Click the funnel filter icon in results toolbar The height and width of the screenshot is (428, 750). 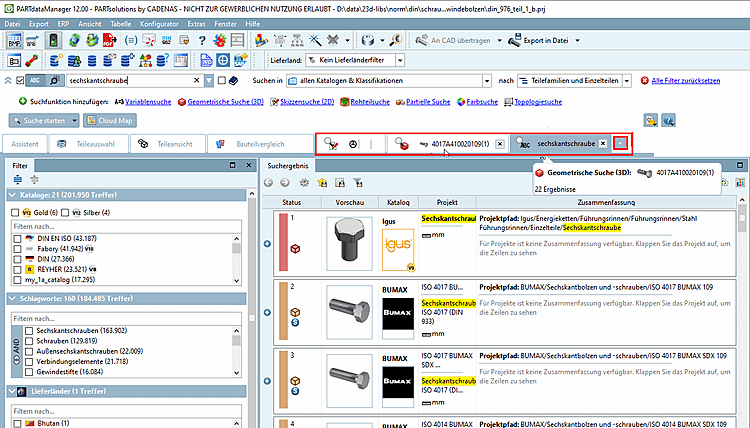tap(357, 183)
